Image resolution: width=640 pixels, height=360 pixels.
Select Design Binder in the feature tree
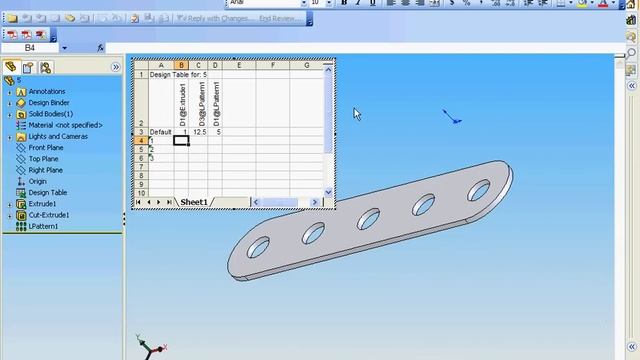[49, 102]
